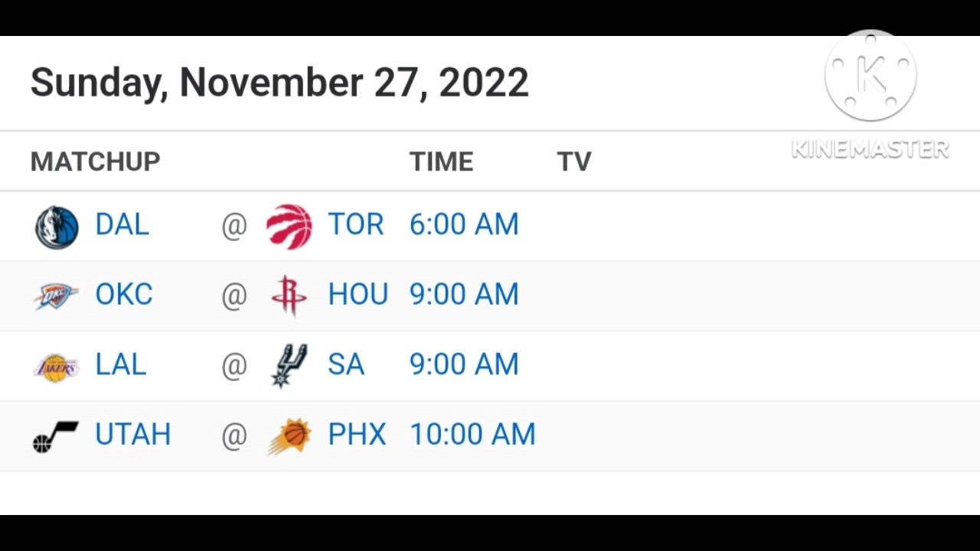980x551 pixels.
Task: Click the Sunday, November 27, 2022 heading
Action: pos(279,83)
